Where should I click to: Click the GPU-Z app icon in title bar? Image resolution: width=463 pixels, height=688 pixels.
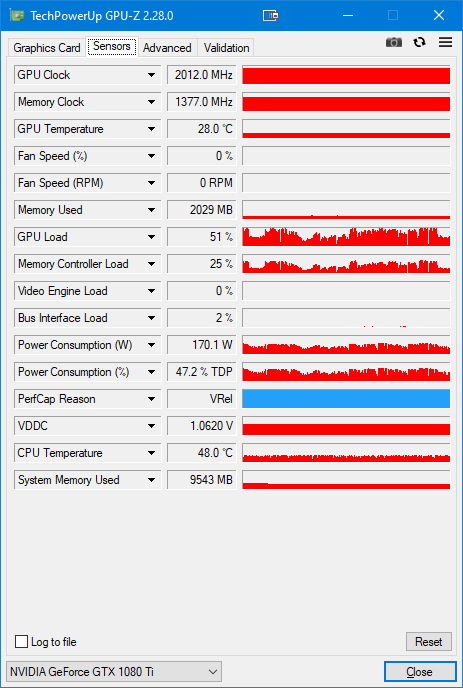(x=17, y=16)
